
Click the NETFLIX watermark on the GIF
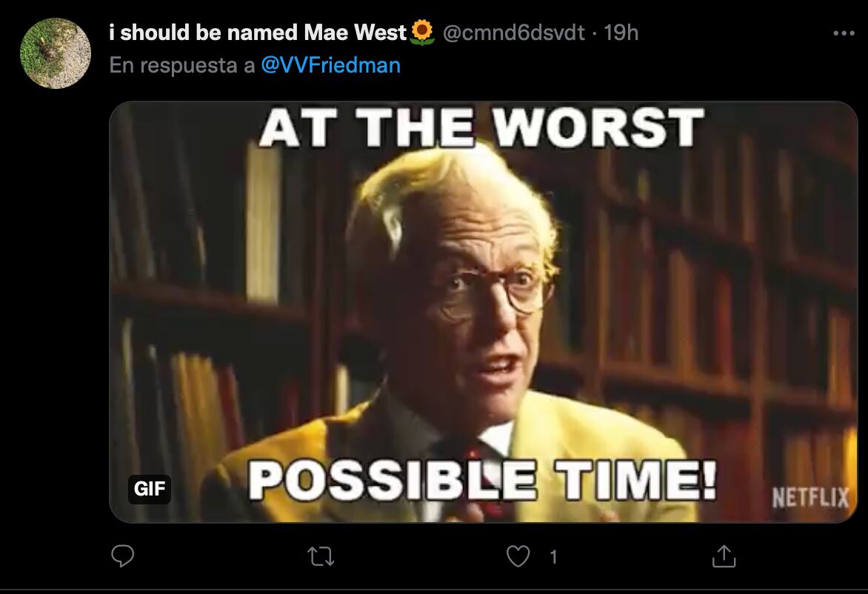coord(810,497)
